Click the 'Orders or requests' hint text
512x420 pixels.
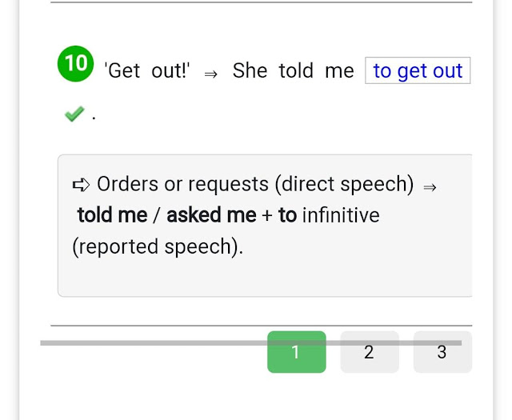(182, 184)
